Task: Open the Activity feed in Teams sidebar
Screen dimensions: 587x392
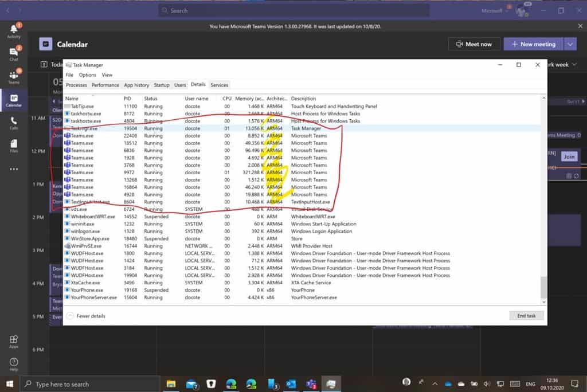Action: [14, 30]
